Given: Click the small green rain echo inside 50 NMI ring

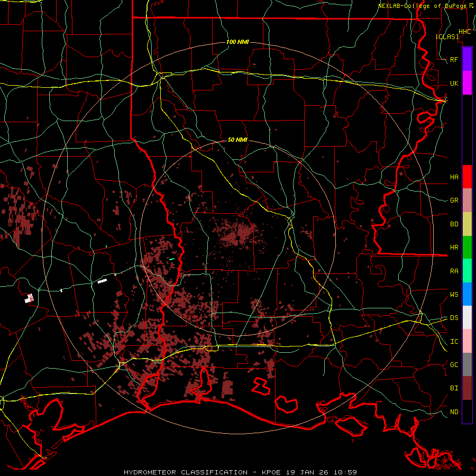Looking at the screenshot, I should coord(171,259).
